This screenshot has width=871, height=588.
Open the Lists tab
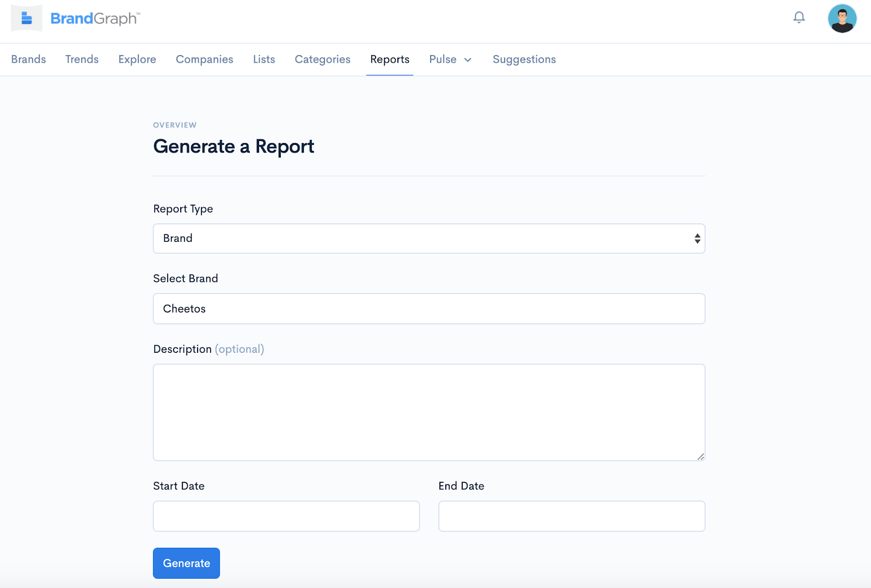pos(264,59)
